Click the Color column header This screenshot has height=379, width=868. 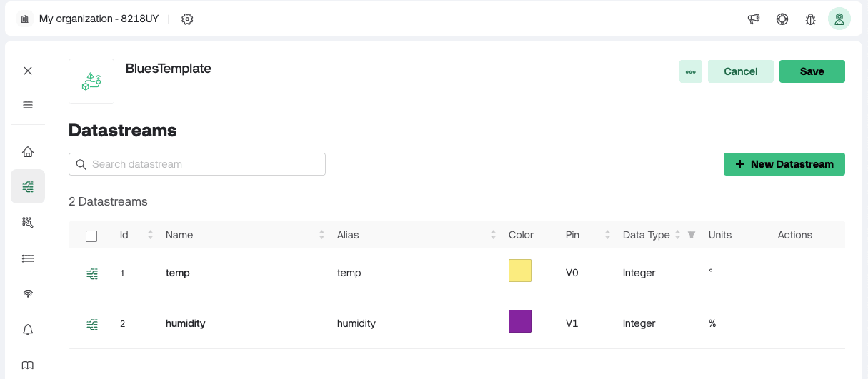522,235
